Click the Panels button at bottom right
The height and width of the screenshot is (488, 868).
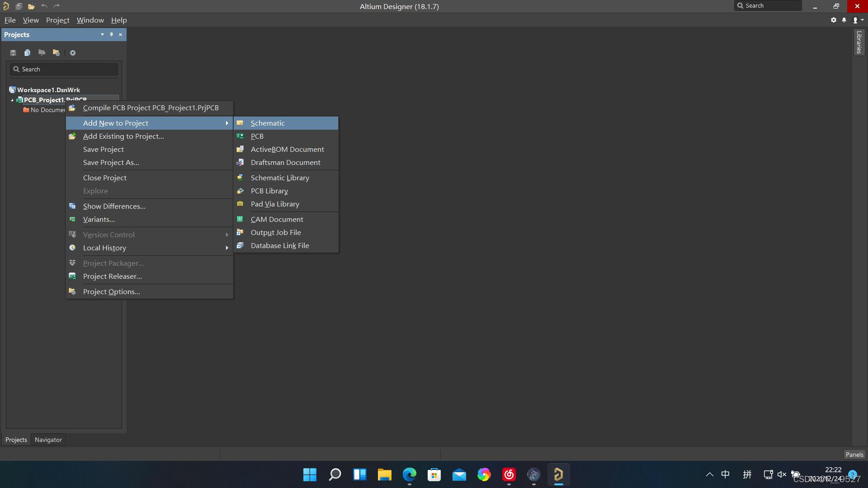(854, 455)
